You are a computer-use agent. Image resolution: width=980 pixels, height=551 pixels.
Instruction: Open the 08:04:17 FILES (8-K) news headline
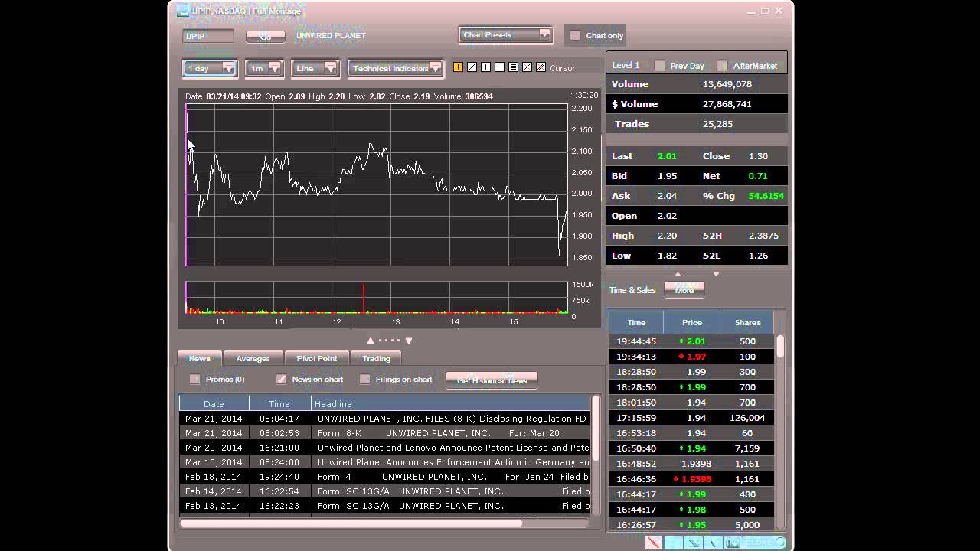[452, 419]
